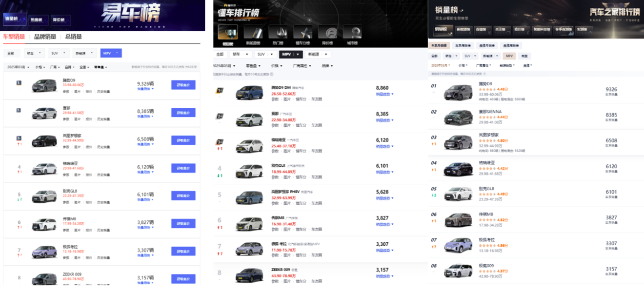Select the 全部 filter in 易车榜
This screenshot has height=292, width=644.
11,53
